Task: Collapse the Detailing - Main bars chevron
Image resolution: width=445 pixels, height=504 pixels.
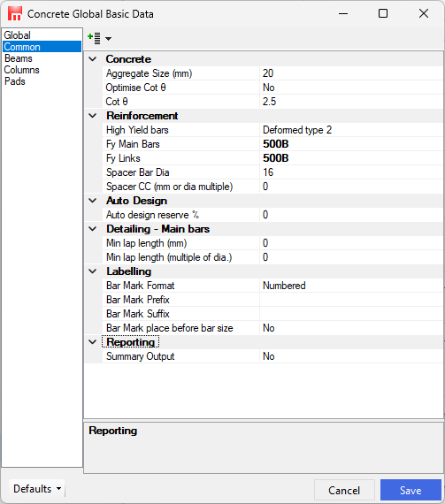Action: [93, 229]
